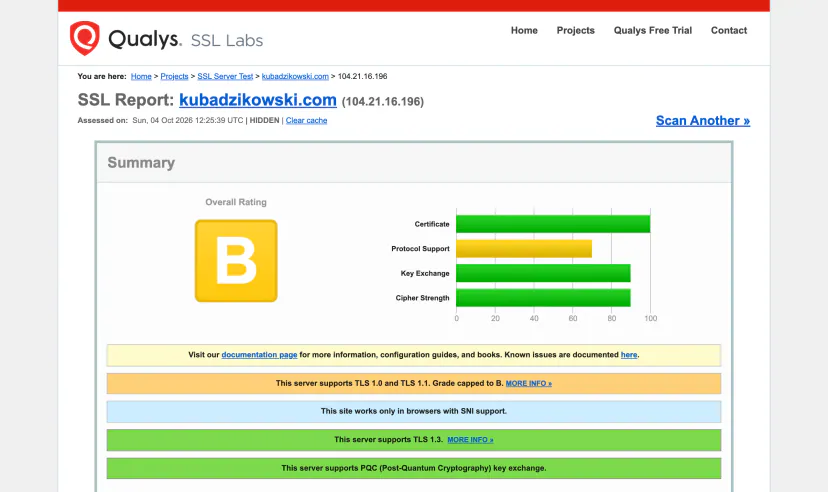Click the green Key Exchange score bar
The width and height of the screenshot is (828, 492).
(x=543, y=273)
